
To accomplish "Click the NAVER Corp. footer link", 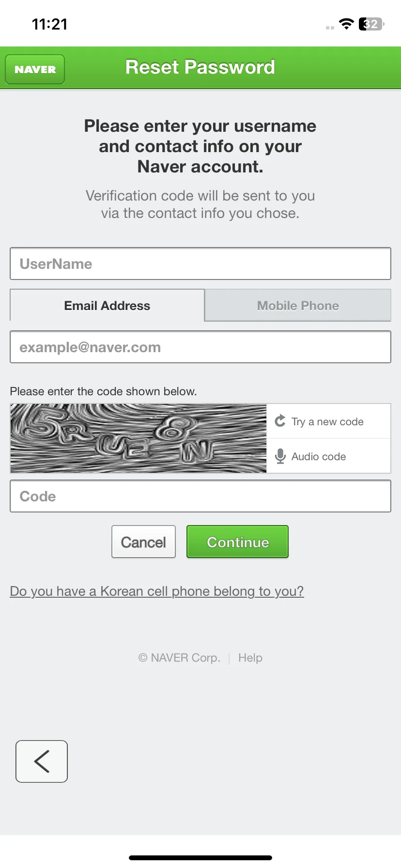I will pos(179,658).
